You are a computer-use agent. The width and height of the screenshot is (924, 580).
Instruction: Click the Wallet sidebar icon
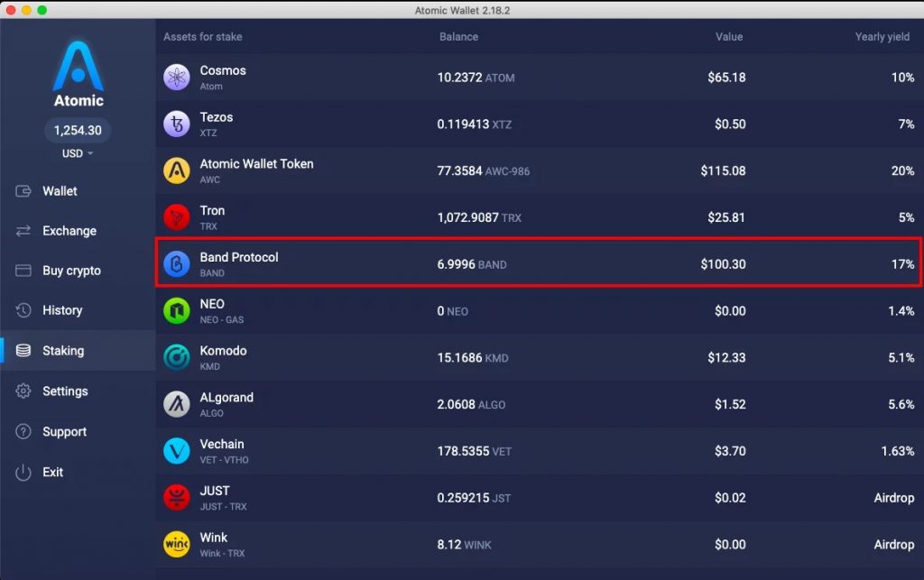(x=23, y=191)
